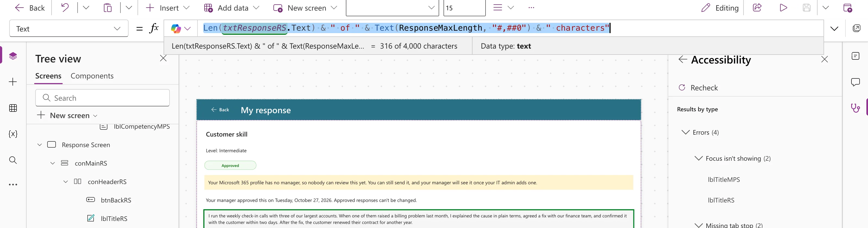Image resolution: width=868 pixels, height=228 pixels.
Task: Expand the formula bar chevron
Action: [834, 29]
